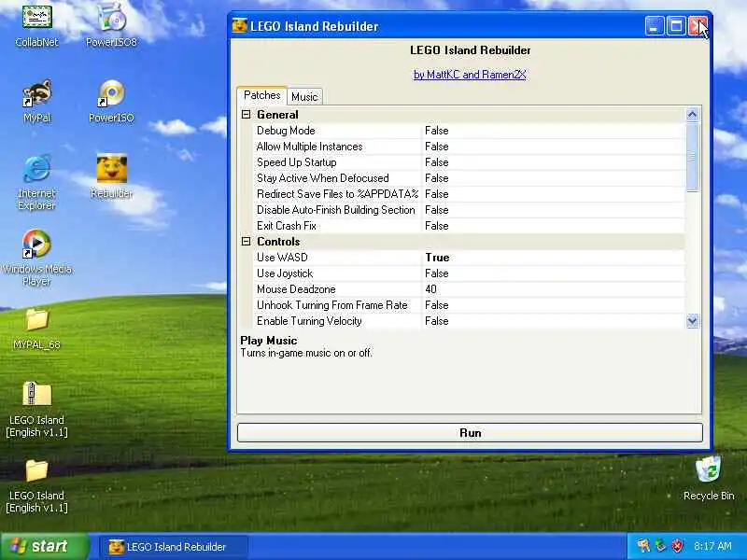Open the PowerISO8 desktop icon
747x560 pixels.
click(111, 17)
